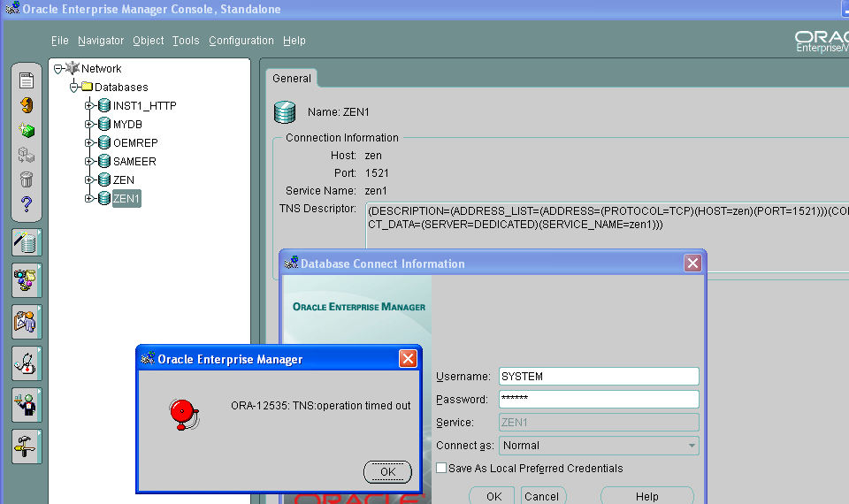Select the INST1_HTTP label in tree
The width and height of the screenshot is (849, 504).
[144, 106]
